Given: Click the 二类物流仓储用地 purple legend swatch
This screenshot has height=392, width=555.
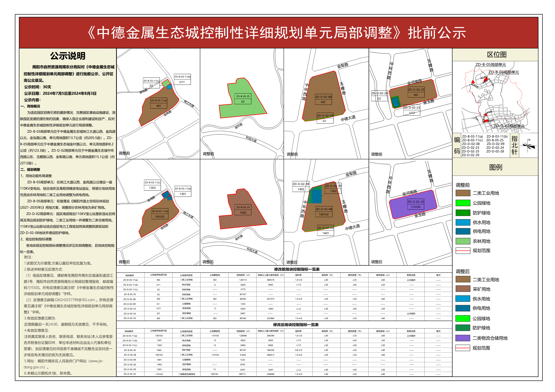Looking at the screenshot, I should 463,338.
